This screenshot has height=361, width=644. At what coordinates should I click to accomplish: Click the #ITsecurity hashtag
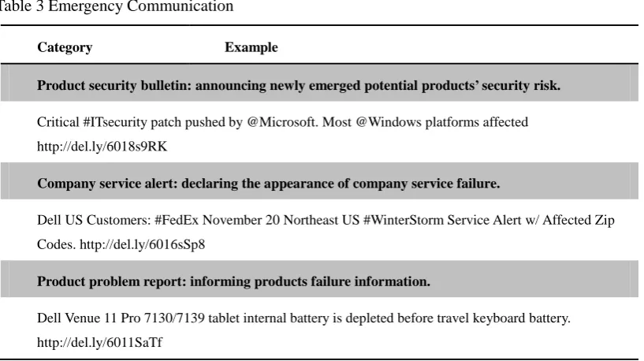(114, 122)
